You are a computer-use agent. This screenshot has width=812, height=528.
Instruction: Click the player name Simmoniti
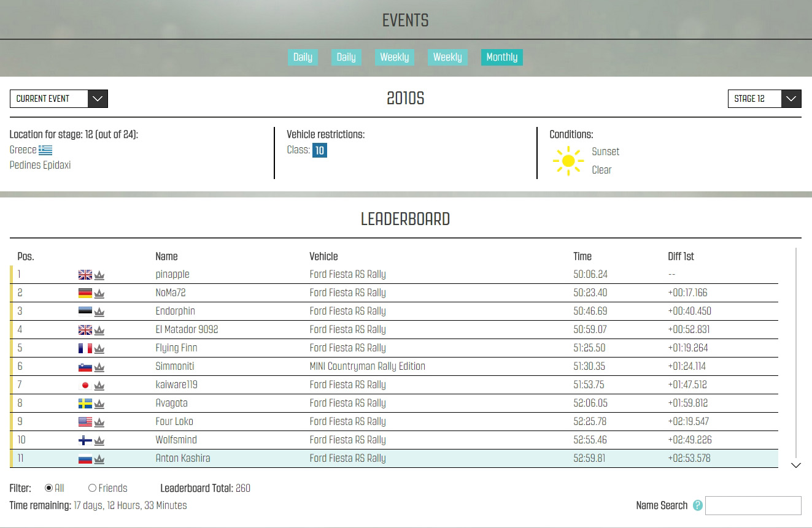point(175,366)
